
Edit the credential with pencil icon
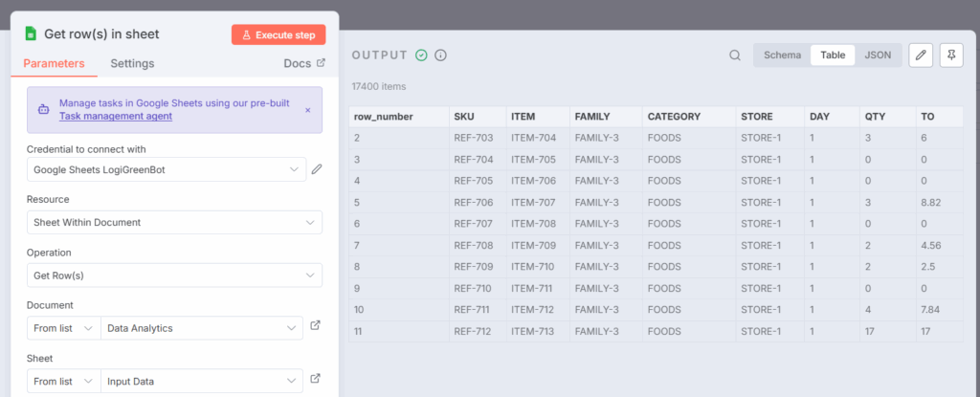(x=317, y=169)
